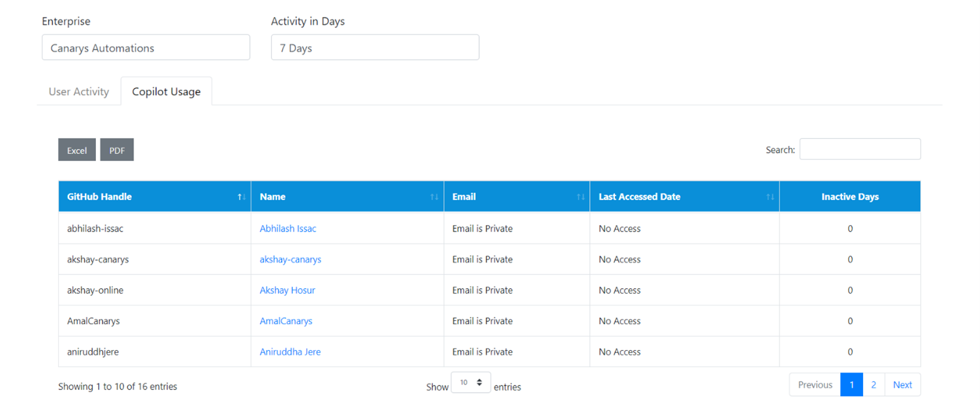Click the Name column sort icon
980x405 pixels.
point(434,197)
